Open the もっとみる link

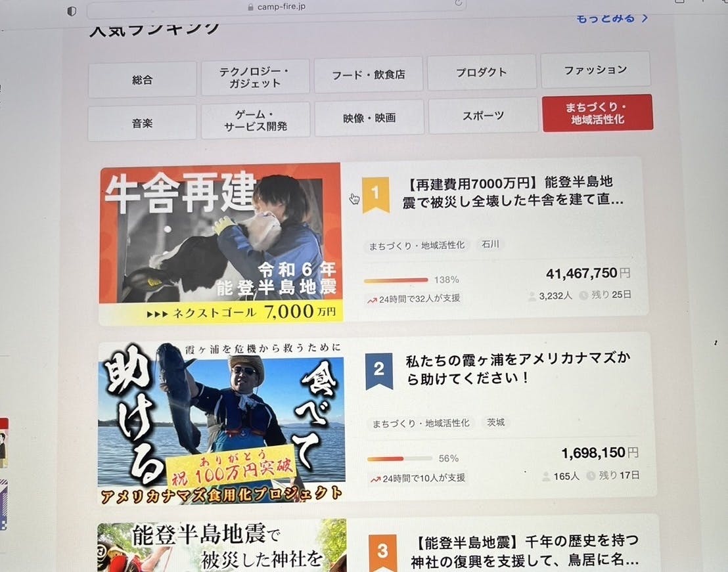coord(612,18)
